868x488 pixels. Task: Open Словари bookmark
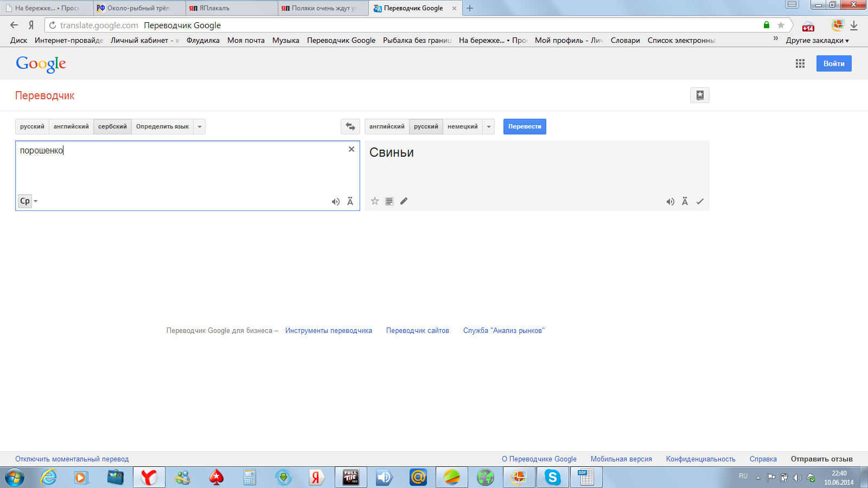point(626,40)
